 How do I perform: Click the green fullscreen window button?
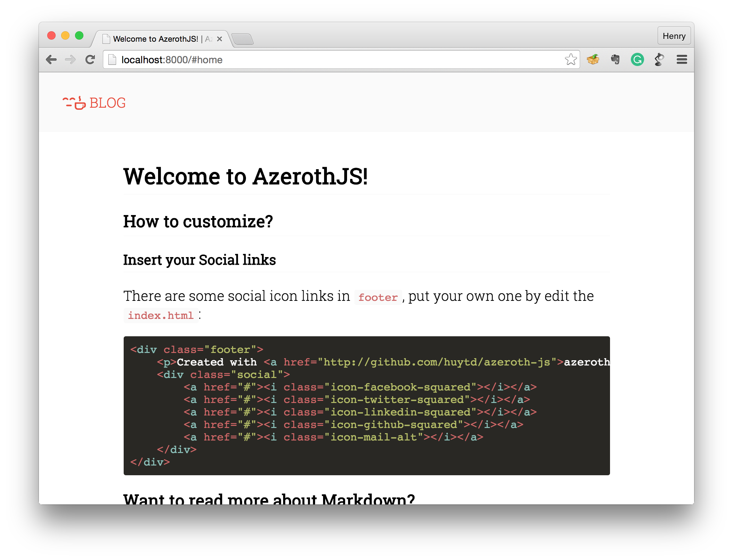pyautogui.click(x=79, y=35)
